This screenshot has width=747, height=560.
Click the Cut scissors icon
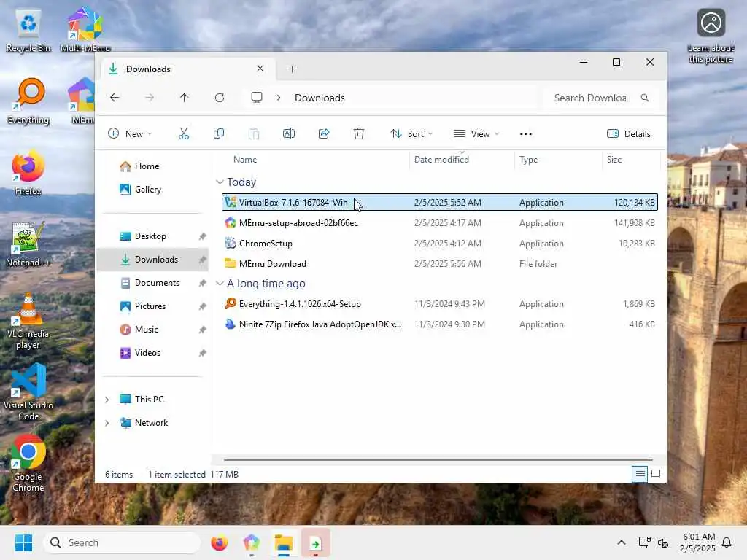[183, 134]
